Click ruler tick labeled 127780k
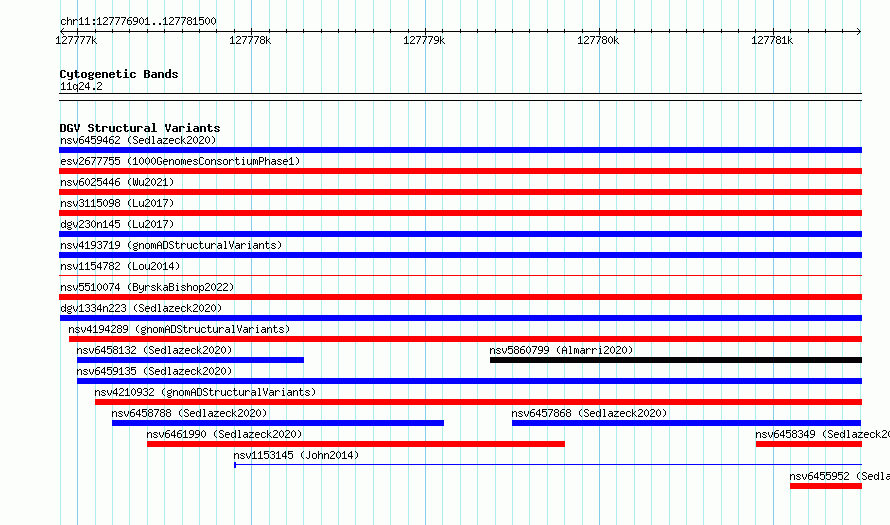Image resolution: width=890 pixels, height=525 pixels. pos(598,40)
